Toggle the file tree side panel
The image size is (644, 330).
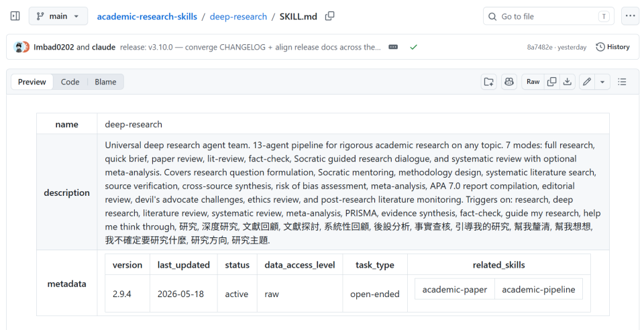click(15, 16)
